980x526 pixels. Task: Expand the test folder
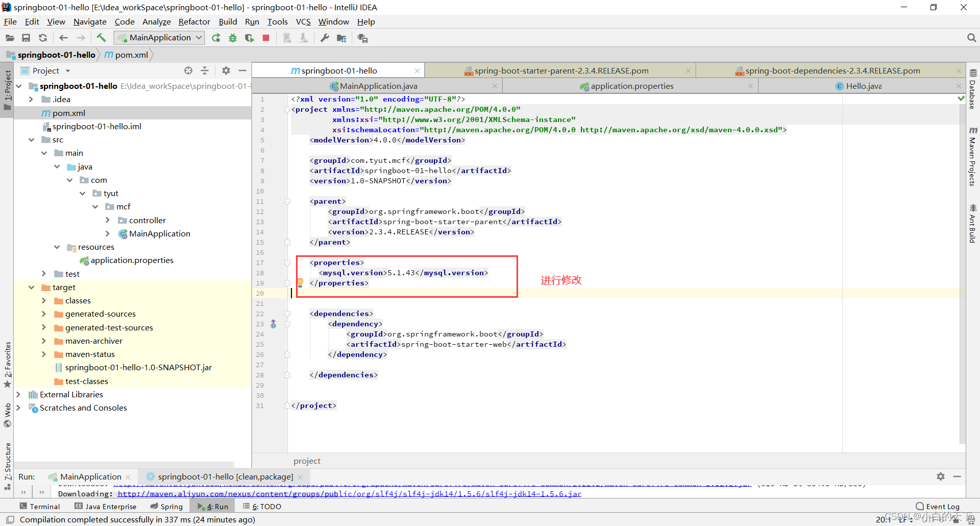point(44,274)
